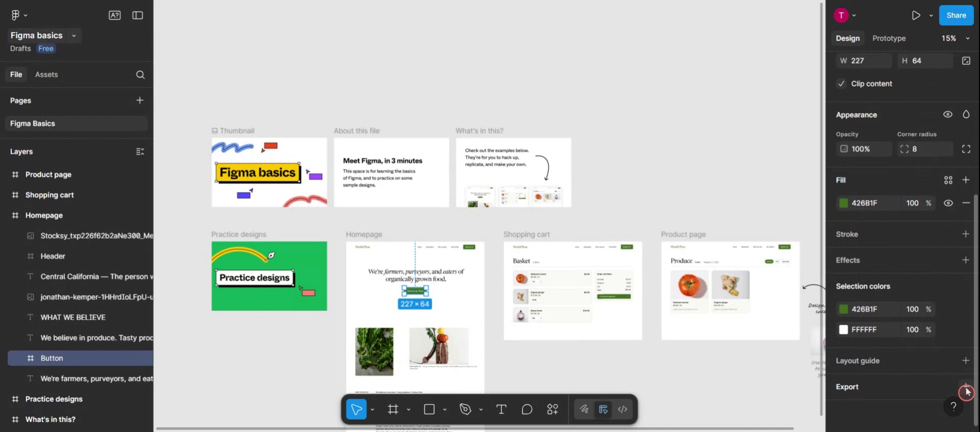The width and height of the screenshot is (980, 432).
Task: Select the Frame tool
Action: pos(392,409)
